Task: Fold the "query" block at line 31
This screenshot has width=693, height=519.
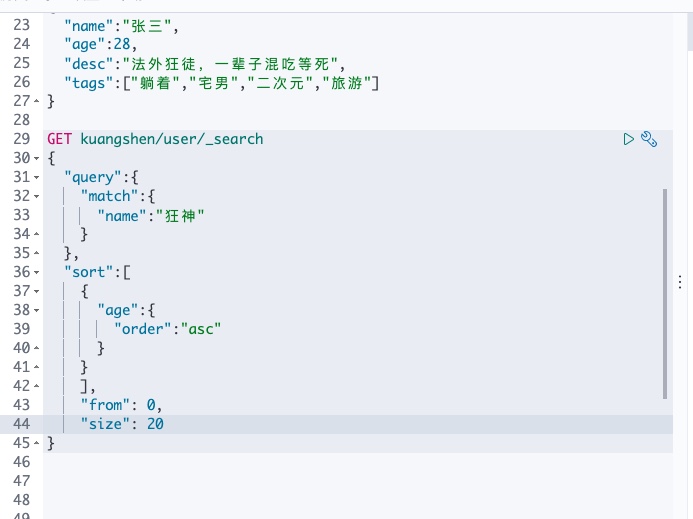Action: tap(37, 177)
